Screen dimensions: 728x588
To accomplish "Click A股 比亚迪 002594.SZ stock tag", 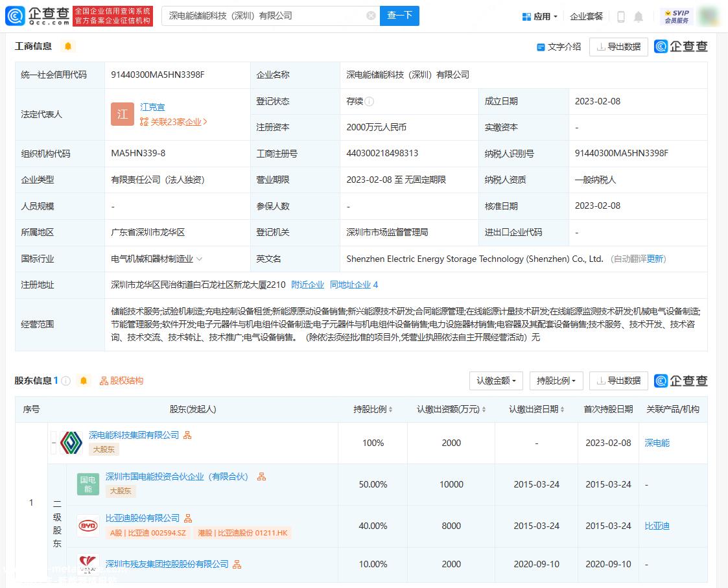I will pos(148,533).
